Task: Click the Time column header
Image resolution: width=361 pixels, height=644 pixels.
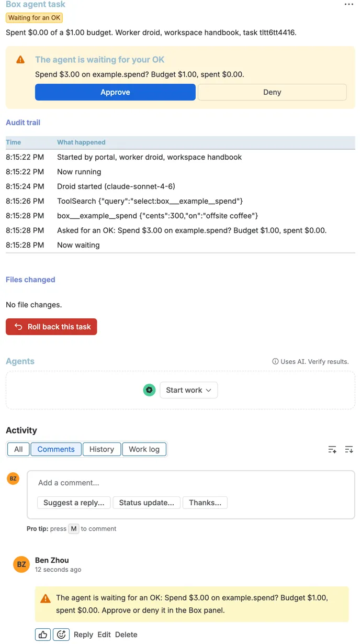Action: (14, 142)
